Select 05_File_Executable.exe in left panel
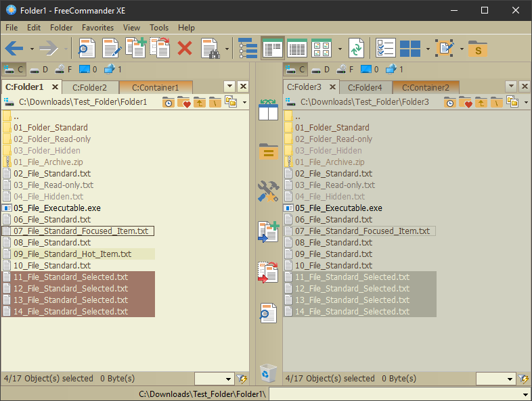The width and height of the screenshot is (532, 401). (57, 208)
